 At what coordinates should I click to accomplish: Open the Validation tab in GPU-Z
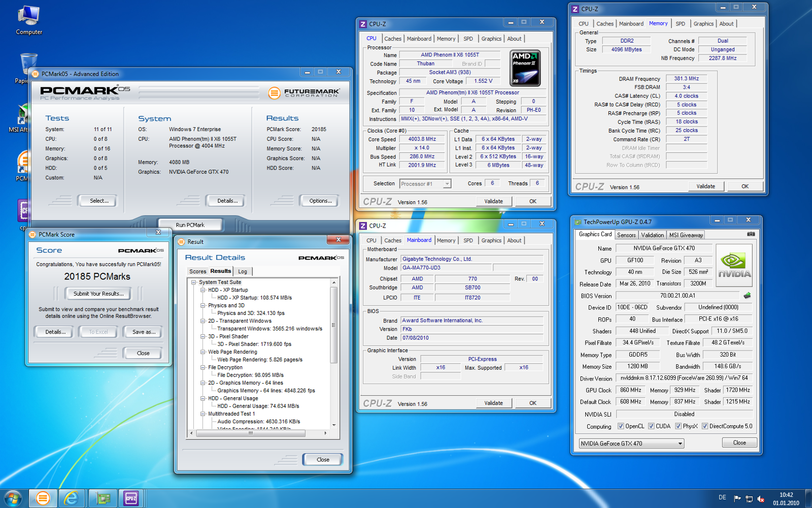coord(652,235)
